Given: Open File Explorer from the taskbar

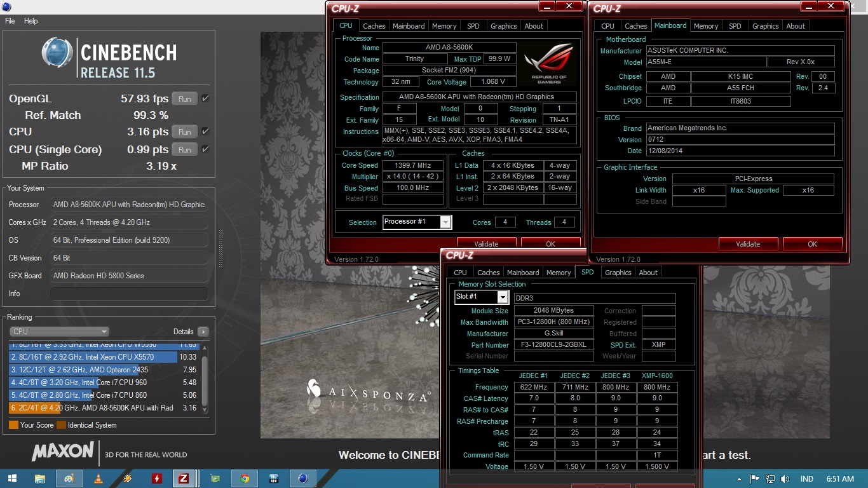Looking at the screenshot, I should (39, 478).
